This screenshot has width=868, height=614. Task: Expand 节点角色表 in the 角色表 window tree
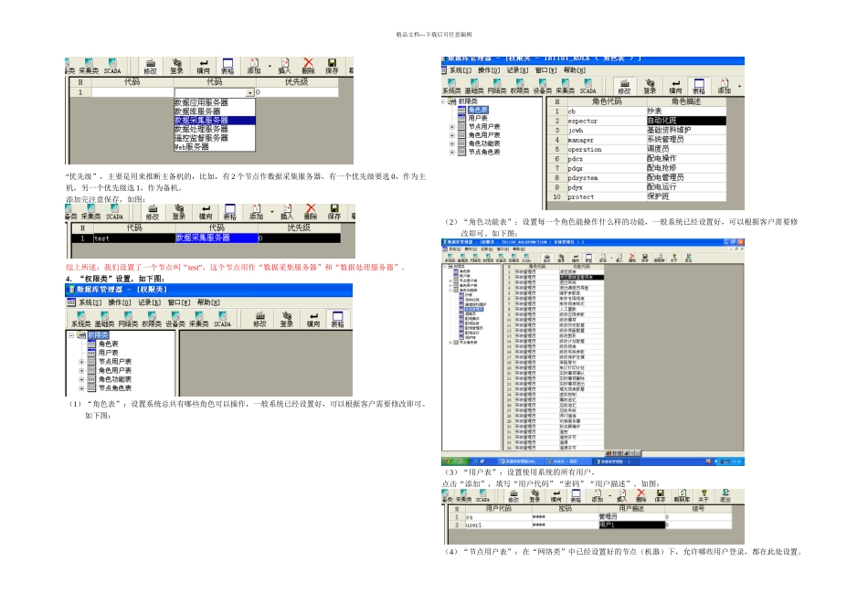coord(452,152)
